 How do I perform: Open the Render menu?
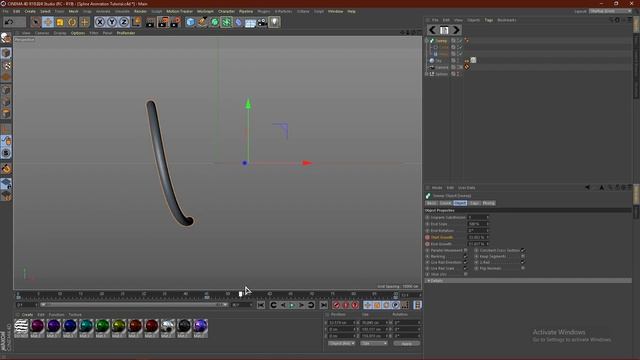140,11
